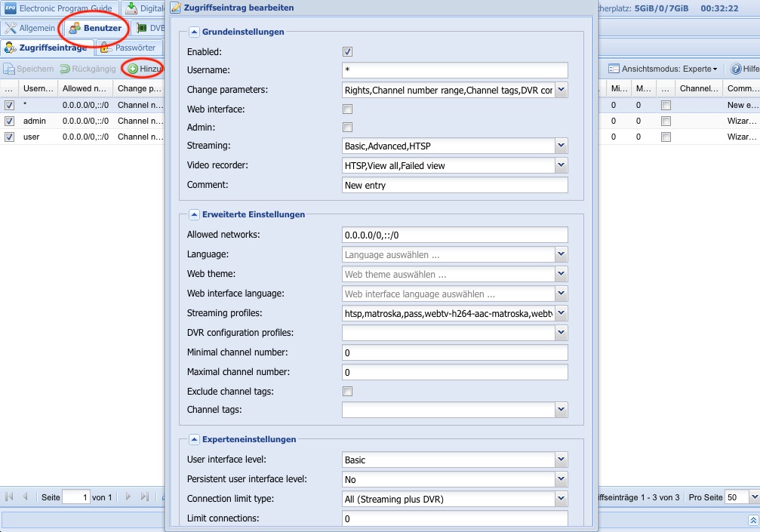Switch to the Digital video recorder tab
The image size is (760, 532).
pyautogui.click(x=143, y=8)
